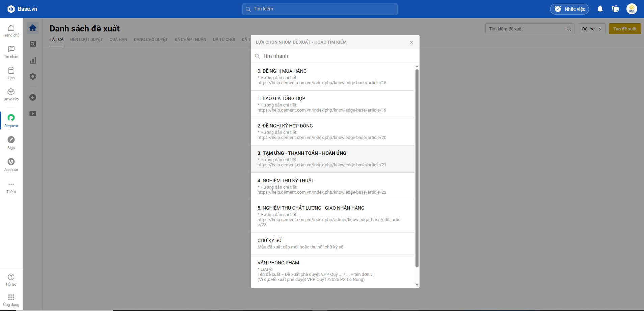Open the Sign app icon
644x311 pixels.
click(x=11, y=142)
